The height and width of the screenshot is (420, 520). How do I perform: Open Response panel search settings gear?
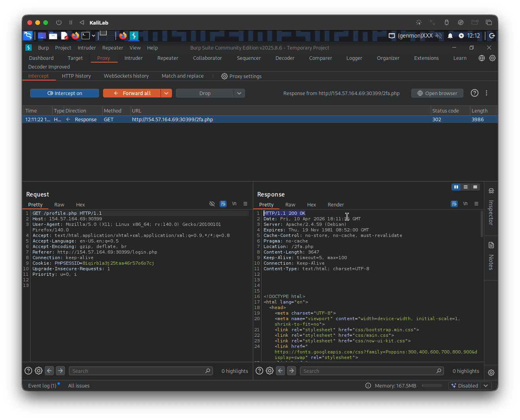(270, 371)
